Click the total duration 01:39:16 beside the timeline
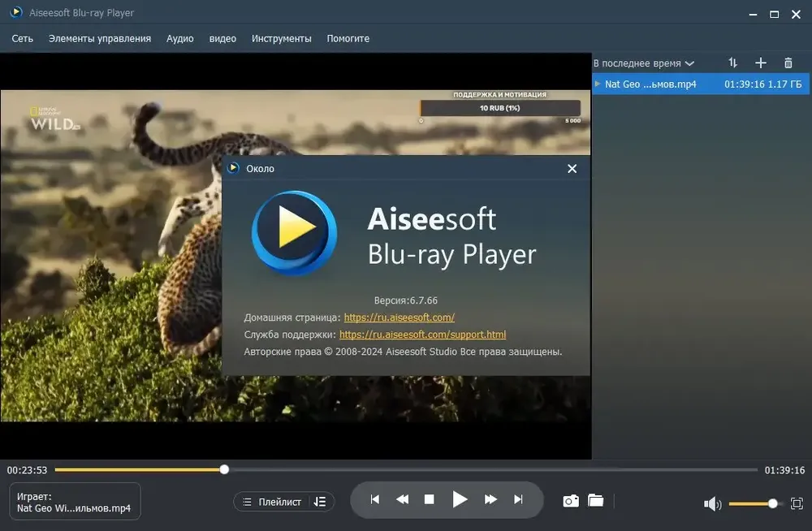This screenshot has height=531, width=812. click(784, 470)
